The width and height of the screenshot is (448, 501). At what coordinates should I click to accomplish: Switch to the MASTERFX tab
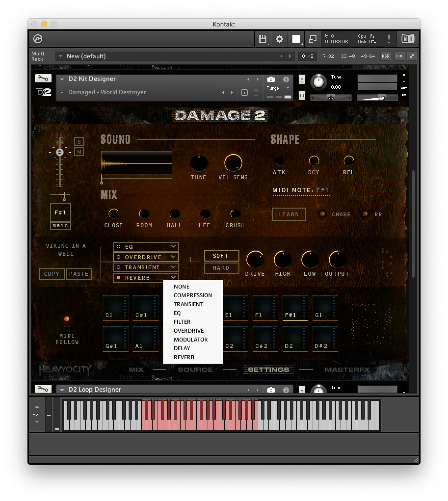click(x=347, y=370)
